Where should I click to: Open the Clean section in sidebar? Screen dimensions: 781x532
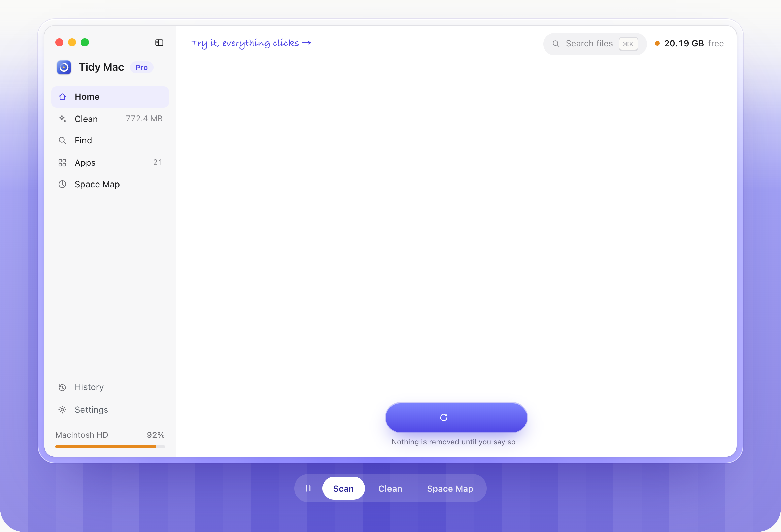point(110,119)
